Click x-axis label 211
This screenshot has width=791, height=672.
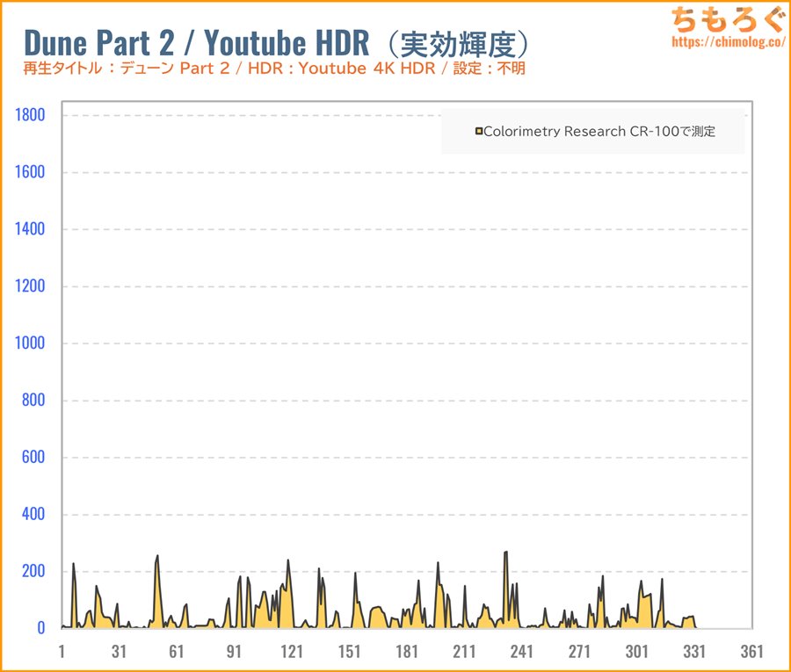click(464, 651)
